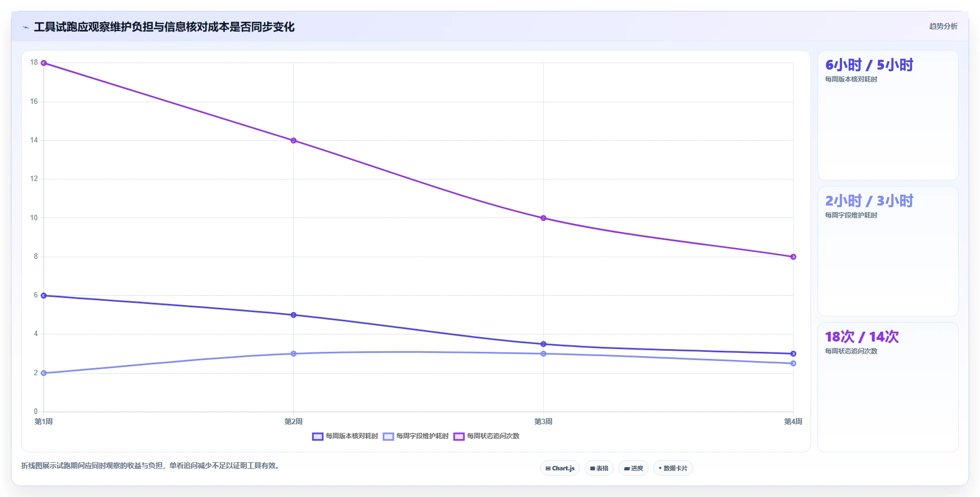Click the 每周字段维护耗时 point at 第4周 (2.5)
This screenshot has width=980, height=497.
pos(793,363)
